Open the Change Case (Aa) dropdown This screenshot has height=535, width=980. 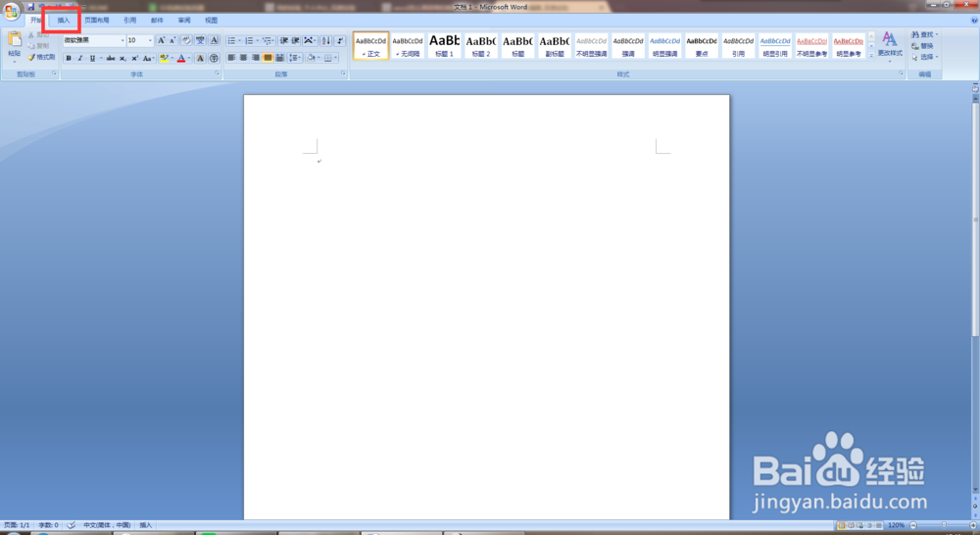coord(148,58)
